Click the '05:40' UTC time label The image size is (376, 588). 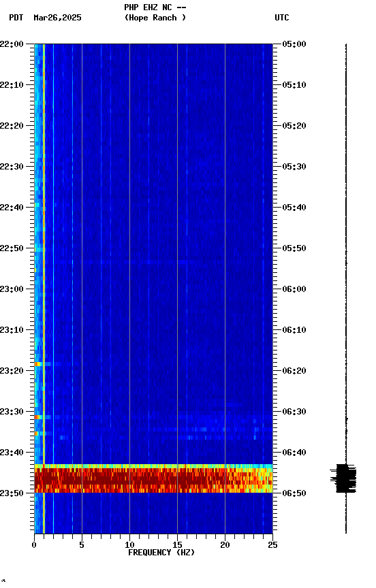coord(294,208)
